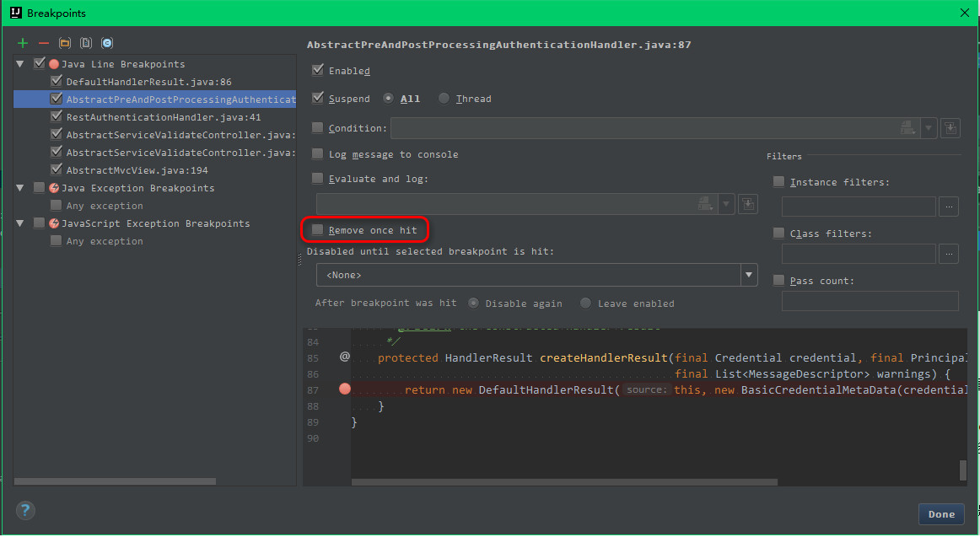Select the Thread radio button

tap(444, 99)
